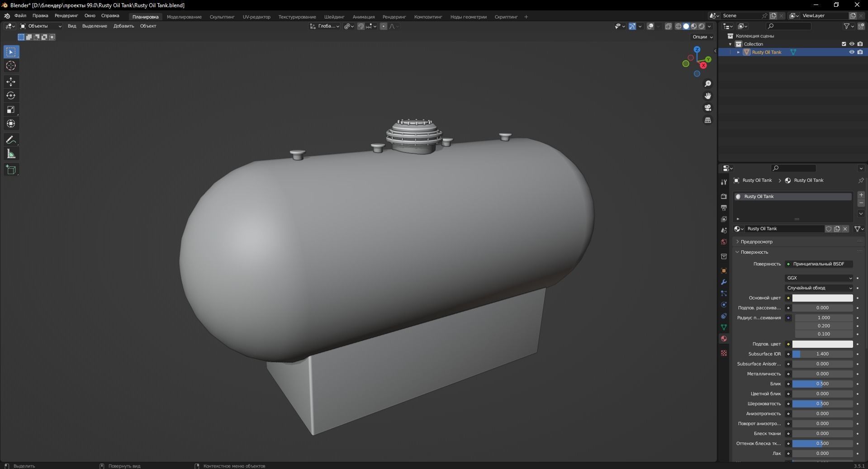The image size is (868, 469).
Task: Open the Файл menu
Action: (20, 16)
